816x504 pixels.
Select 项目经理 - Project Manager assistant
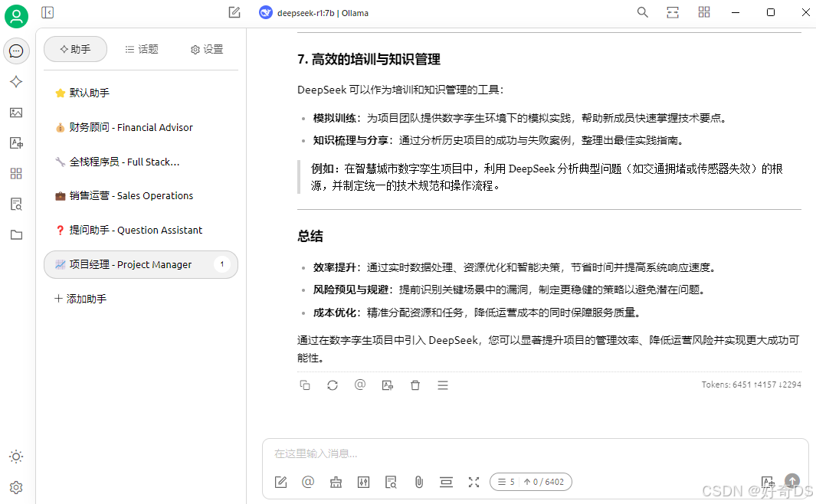pyautogui.click(x=140, y=264)
